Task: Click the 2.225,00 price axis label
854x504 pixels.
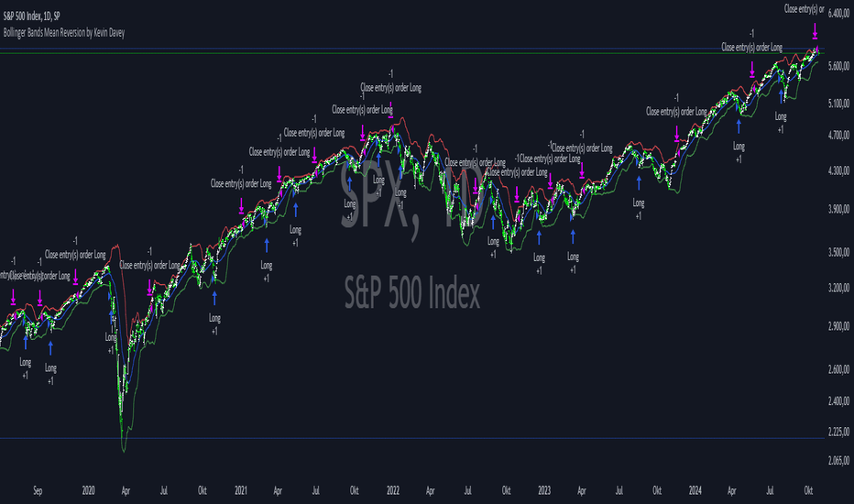Action: (838, 433)
